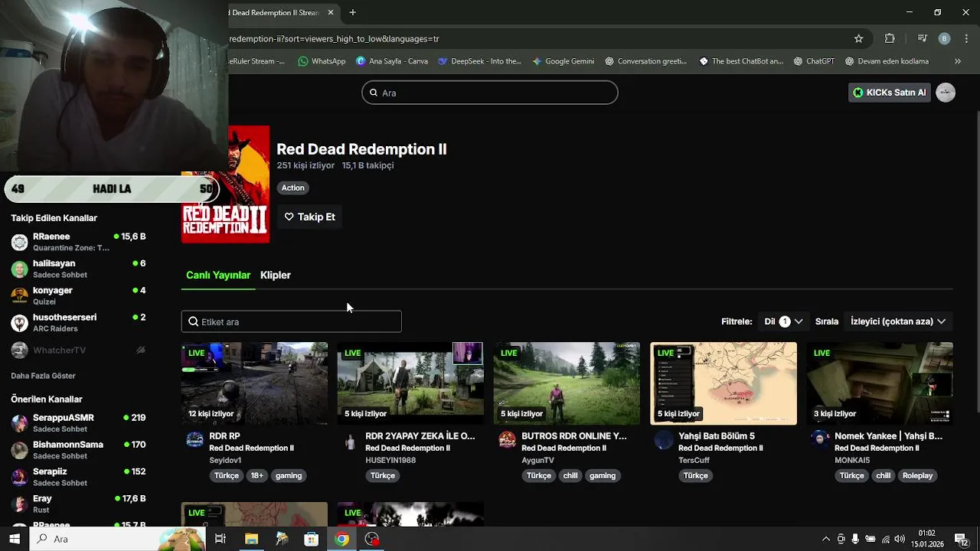Click the Windows taskbar search box
The height and width of the screenshot is (551, 980).
(x=117, y=539)
